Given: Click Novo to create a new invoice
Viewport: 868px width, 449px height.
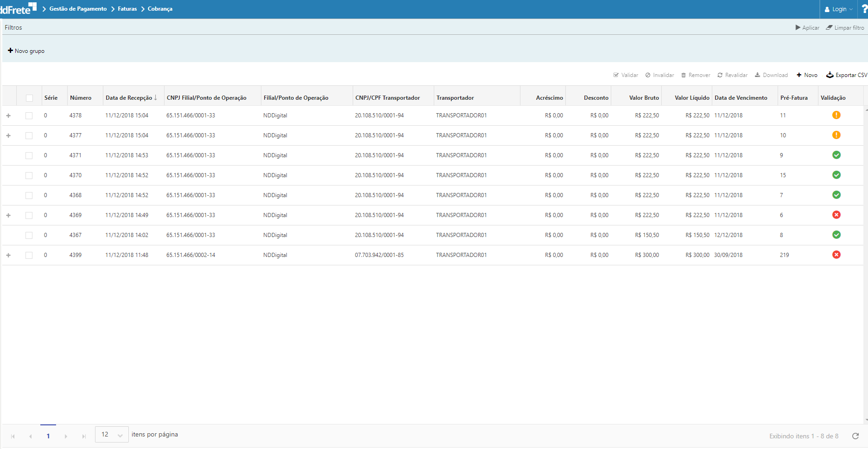Looking at the screenshot, I should [807, 75].
